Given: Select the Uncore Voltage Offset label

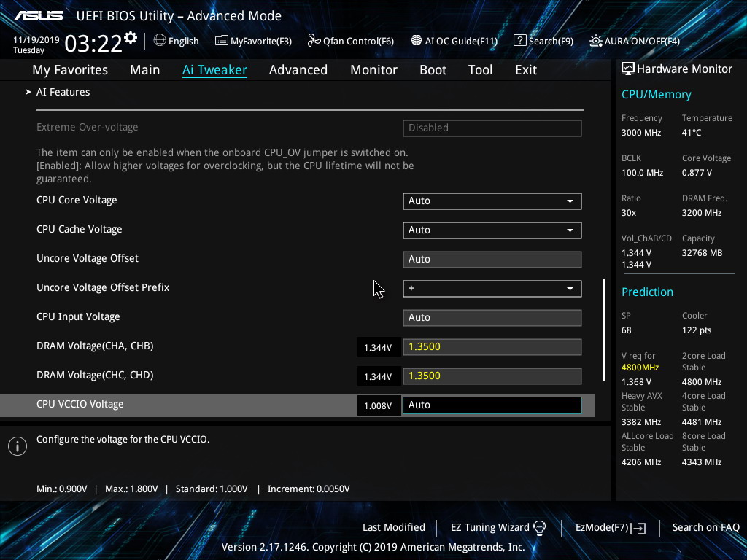Looking at the screenshot, I should coord(88,258).
